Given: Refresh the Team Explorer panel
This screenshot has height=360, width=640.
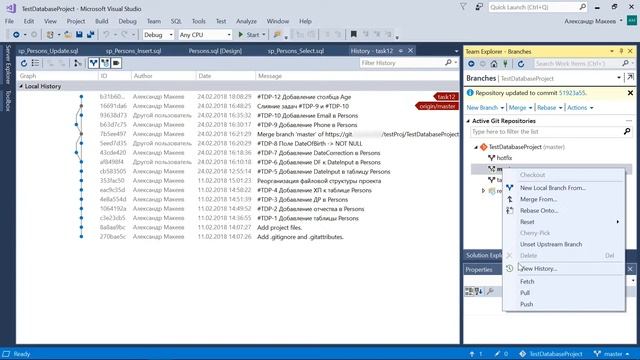Looking at the screenshot, I should 521,64.
